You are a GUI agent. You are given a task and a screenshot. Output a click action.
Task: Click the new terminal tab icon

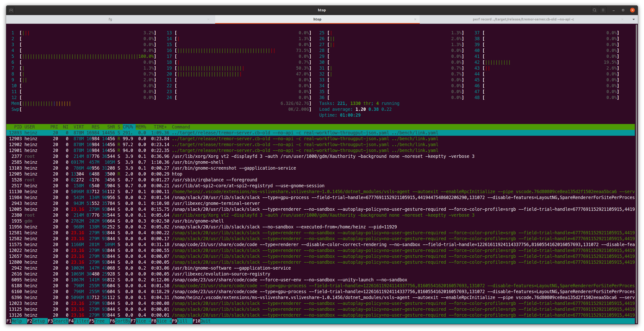(x=11, y=10)
